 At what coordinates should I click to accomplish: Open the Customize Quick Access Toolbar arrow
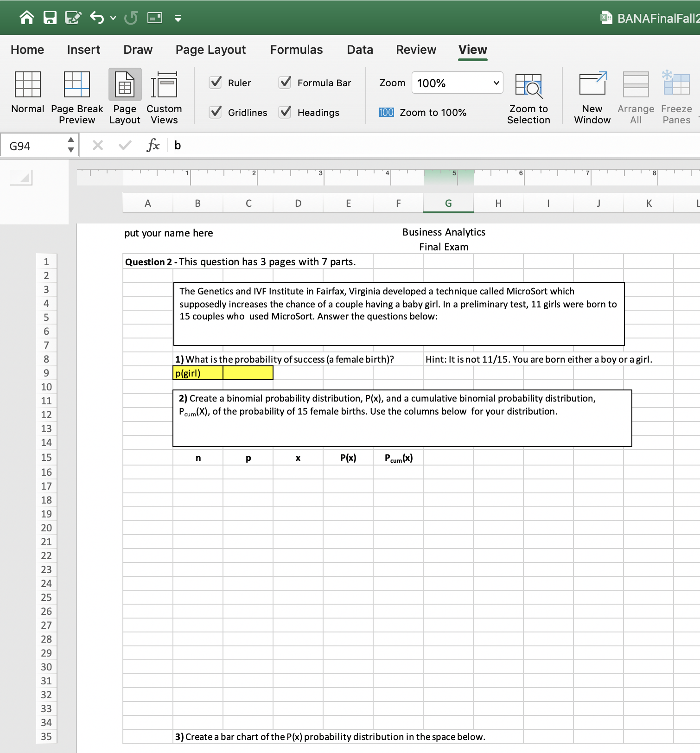click(x=178, y=19)
